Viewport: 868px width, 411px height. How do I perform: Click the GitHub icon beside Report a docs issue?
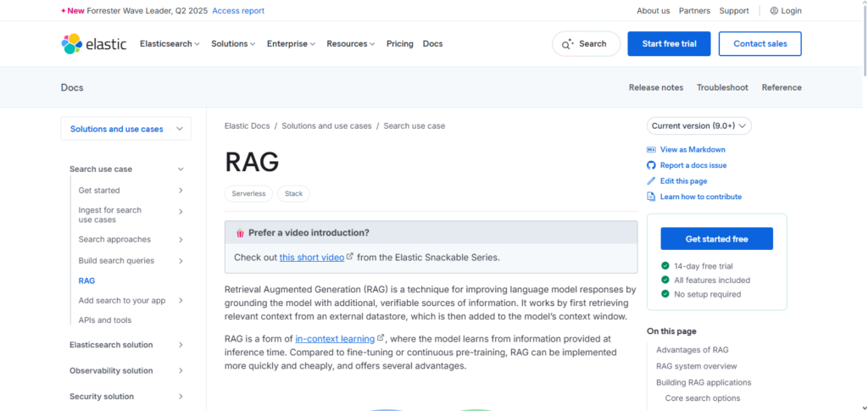tap(651, 165)
